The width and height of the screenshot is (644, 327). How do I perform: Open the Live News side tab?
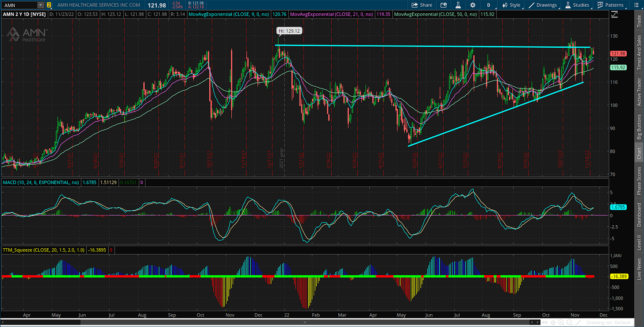639,269
